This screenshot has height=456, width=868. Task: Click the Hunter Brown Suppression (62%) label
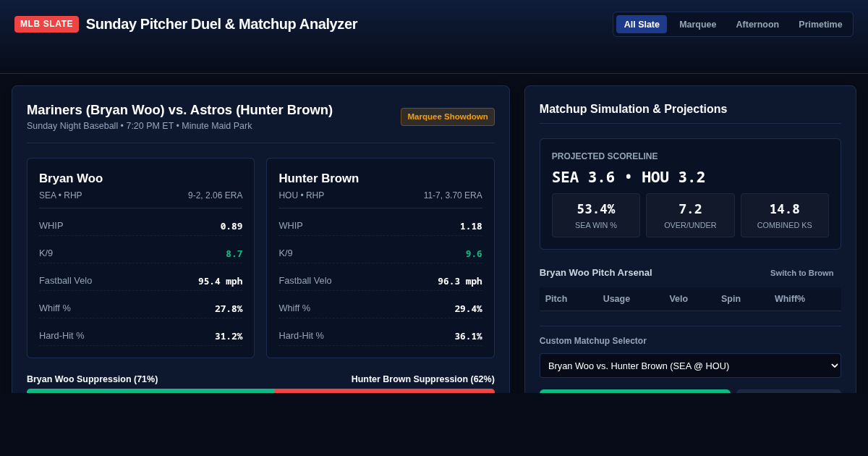(423, 379)
